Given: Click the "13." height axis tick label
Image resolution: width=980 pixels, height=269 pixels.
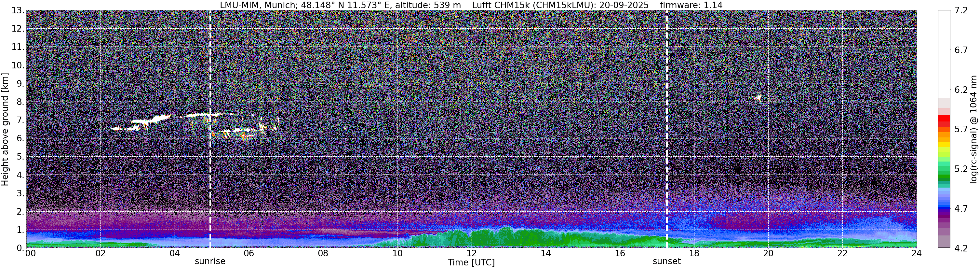Looking at the screenshot, I should [x=18, y=10].
